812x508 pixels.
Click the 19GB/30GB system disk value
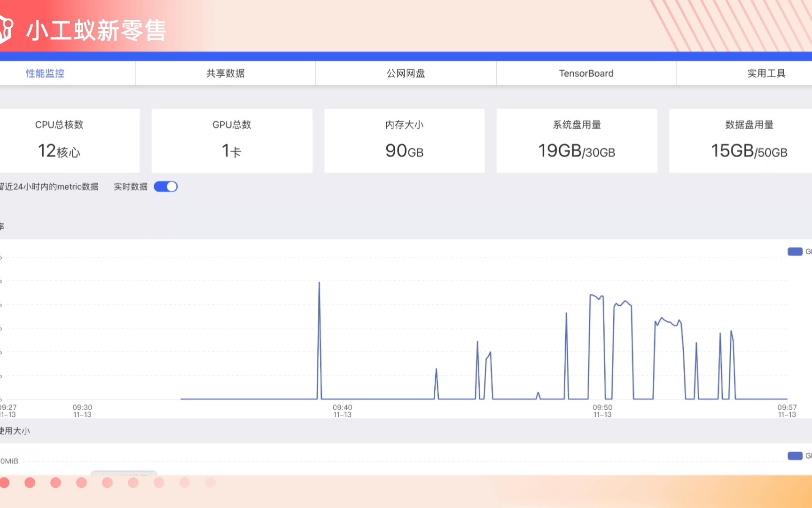point(577,151)
